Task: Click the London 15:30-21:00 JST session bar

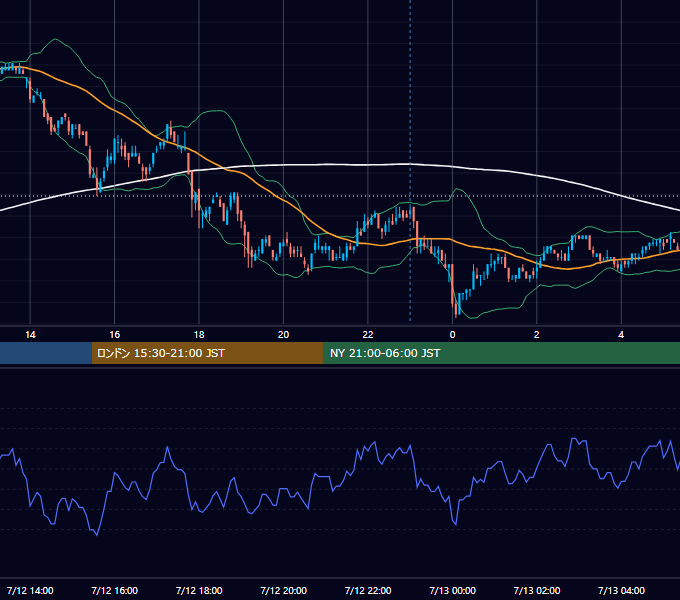Action: point(207,353)
